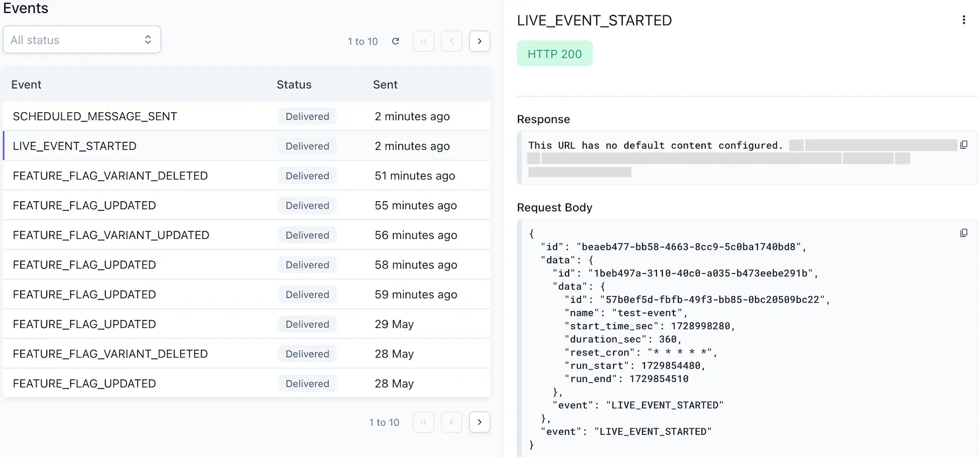Click the Events page heading

tap(26, 8)
